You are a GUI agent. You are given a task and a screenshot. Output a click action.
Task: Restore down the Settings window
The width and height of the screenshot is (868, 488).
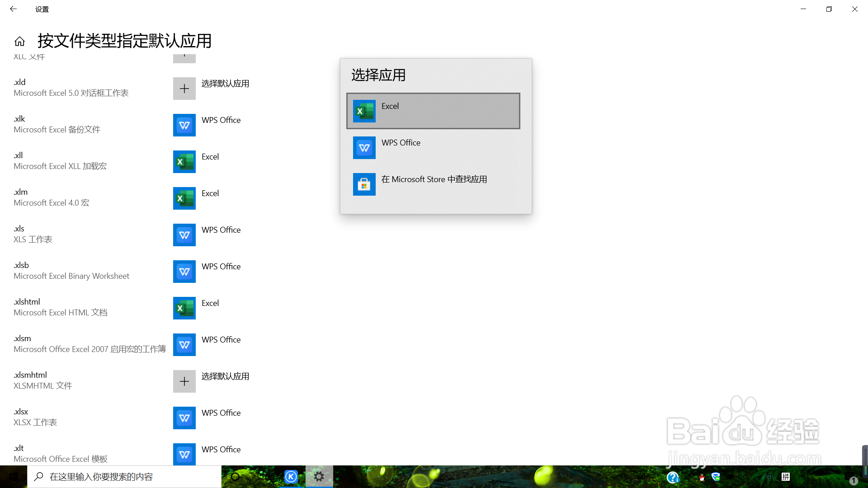click(829, 9)
